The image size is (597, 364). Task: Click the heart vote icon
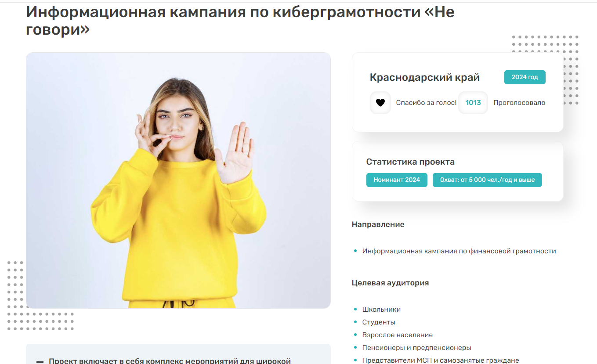point(380,103)
